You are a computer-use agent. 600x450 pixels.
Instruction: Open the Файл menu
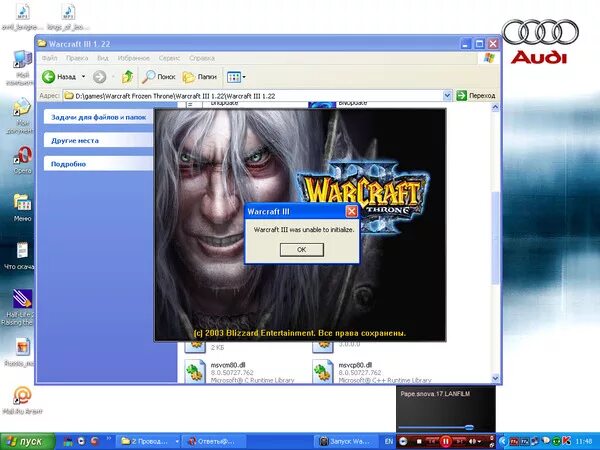coord(49,58)
